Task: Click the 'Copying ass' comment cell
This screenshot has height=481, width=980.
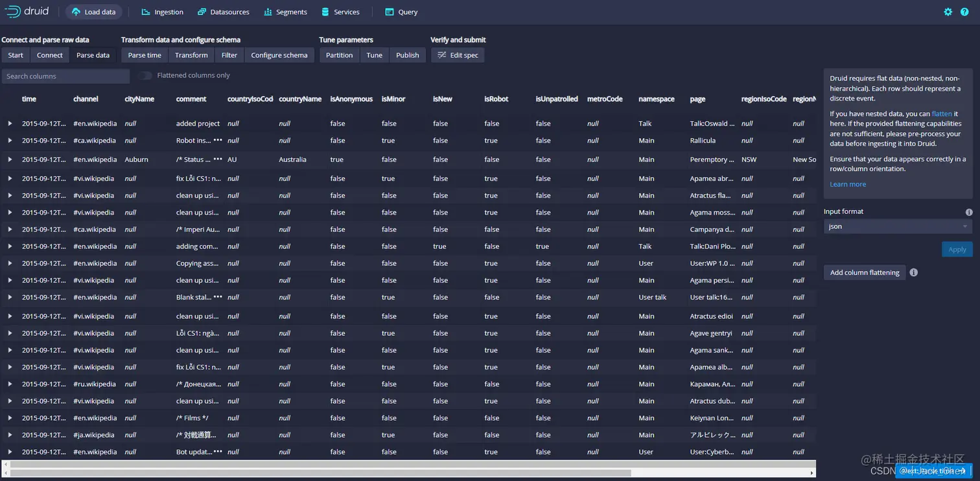Action: click(x=198, y=263)
